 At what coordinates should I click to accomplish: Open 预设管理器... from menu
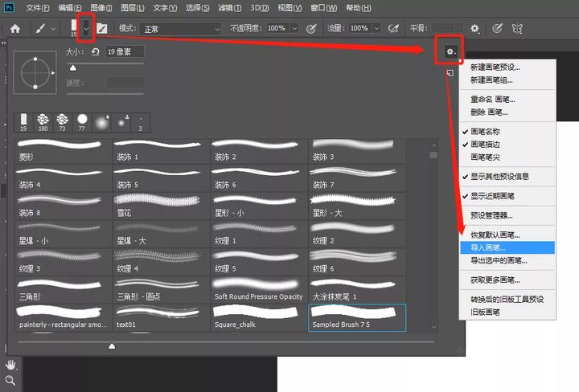point(507,215)
